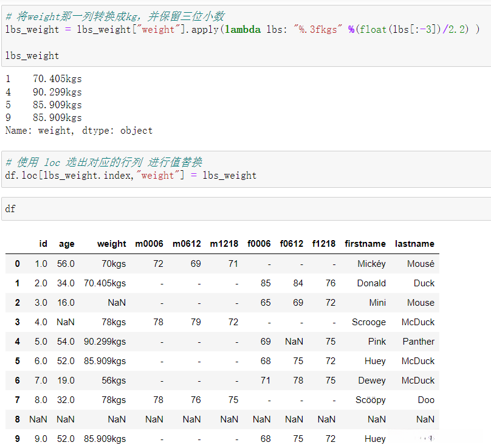The image size is (491, 448).
Task: Click the 'Scööpy' firstname cell
Action: [370, 400]
